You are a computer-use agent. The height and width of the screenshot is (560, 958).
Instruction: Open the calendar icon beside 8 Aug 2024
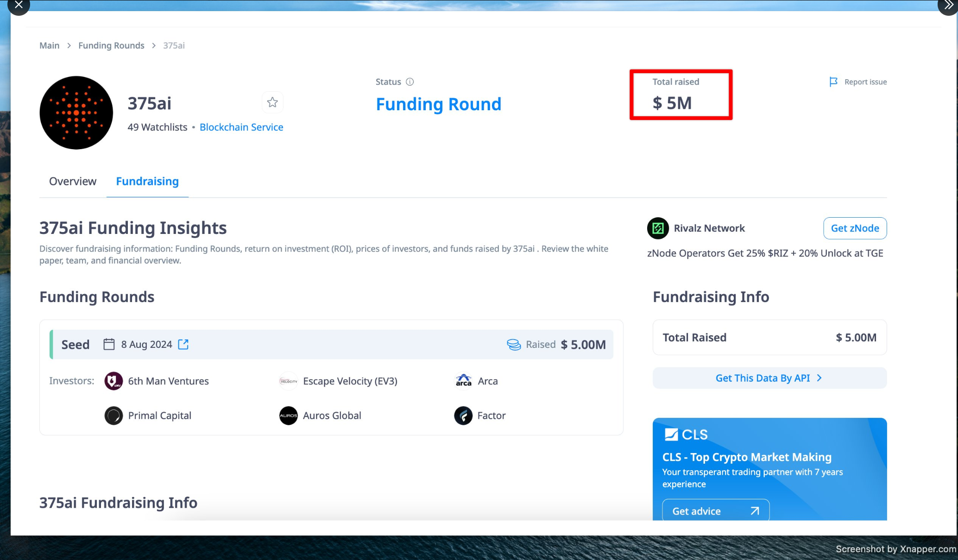click(x=109, y=344)
